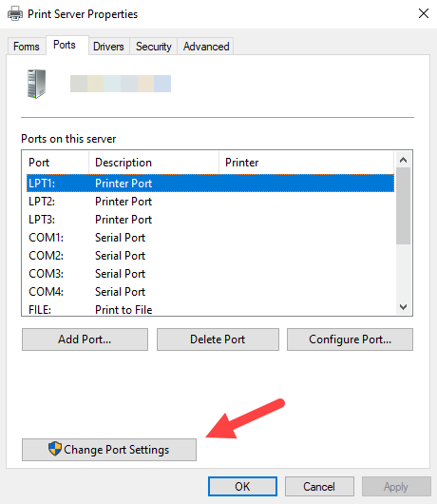
Task: Open Configure Port dialog
Action: [350, 339]
